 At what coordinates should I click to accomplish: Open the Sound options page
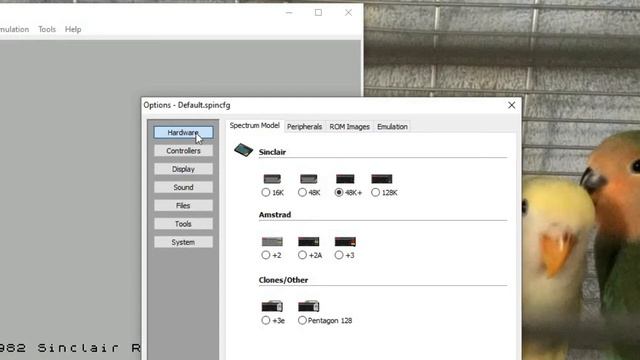coord(183,187)
